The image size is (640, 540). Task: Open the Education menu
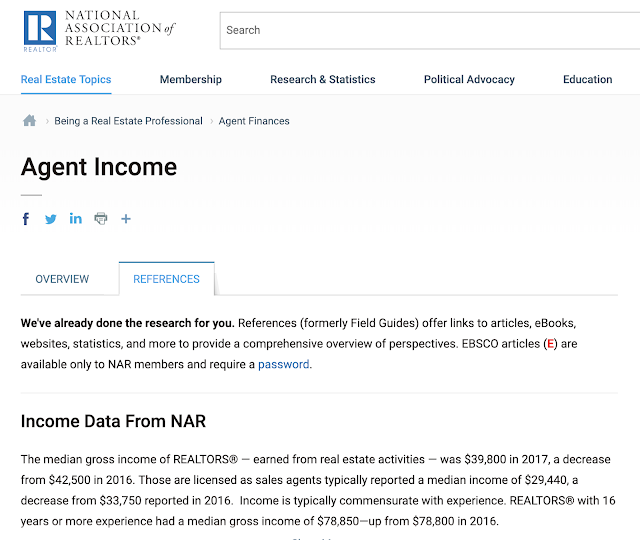(587, 79)
